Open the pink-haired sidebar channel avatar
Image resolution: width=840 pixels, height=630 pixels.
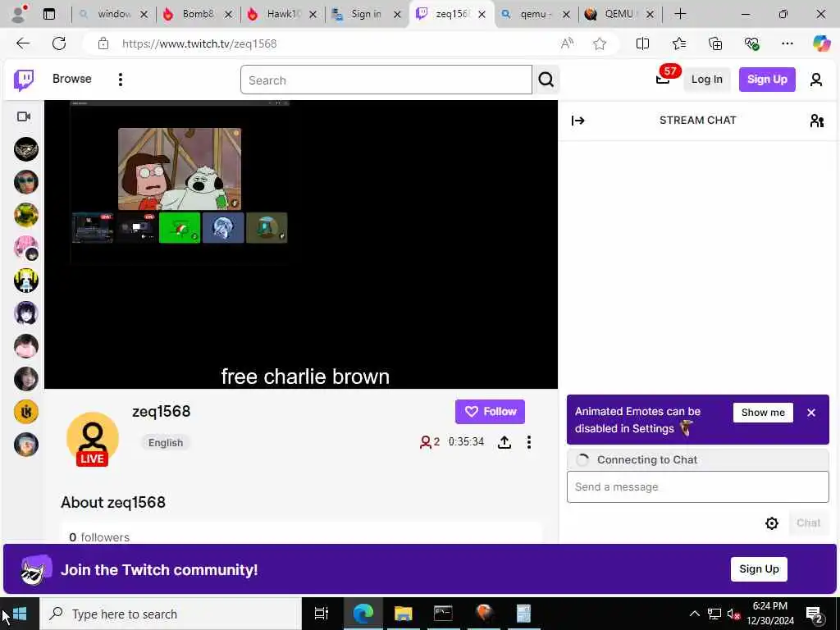[25, 248]
